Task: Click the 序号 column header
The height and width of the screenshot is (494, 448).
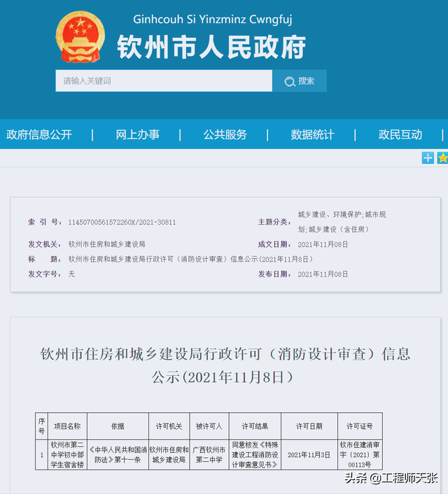Action: [x=41, y=426]
